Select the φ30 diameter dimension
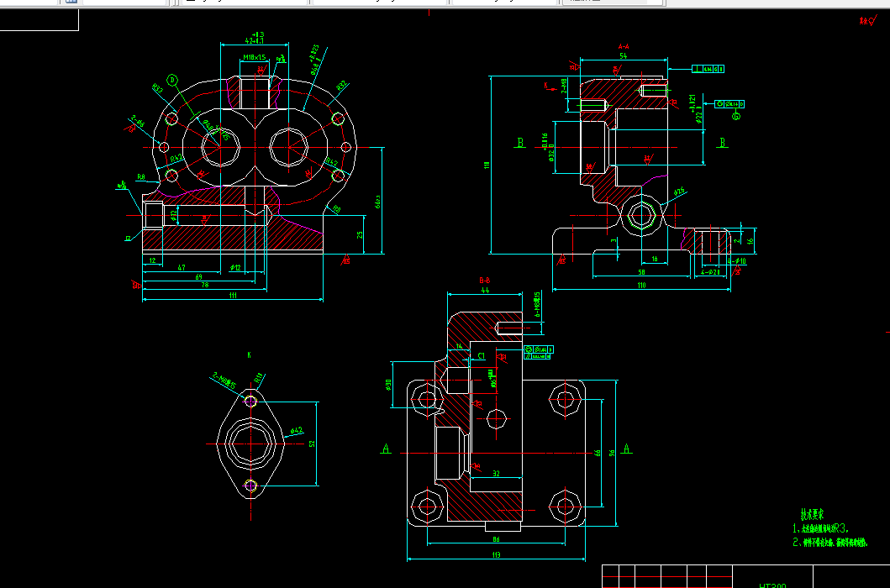 pos(388,386)
